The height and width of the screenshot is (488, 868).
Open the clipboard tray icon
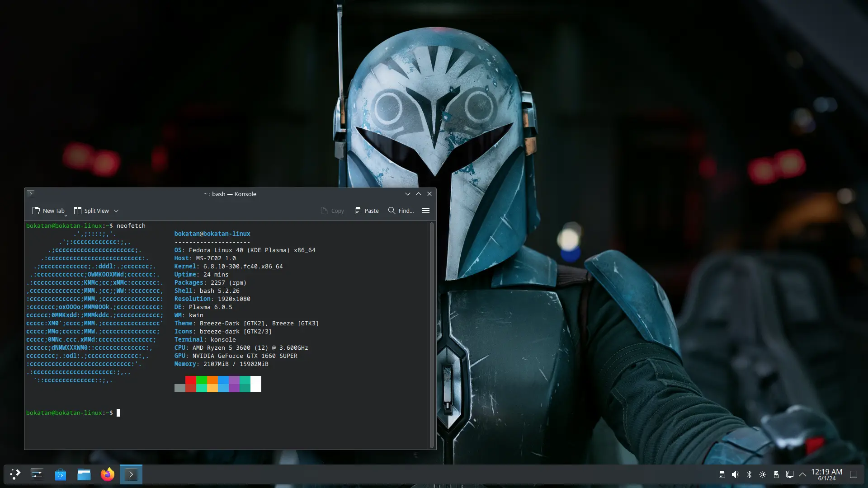(722, 474)
